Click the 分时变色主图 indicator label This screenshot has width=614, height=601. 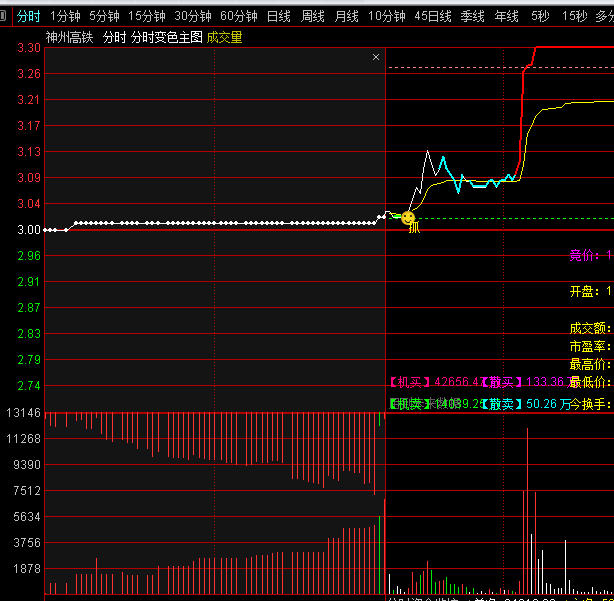(167, 37)
